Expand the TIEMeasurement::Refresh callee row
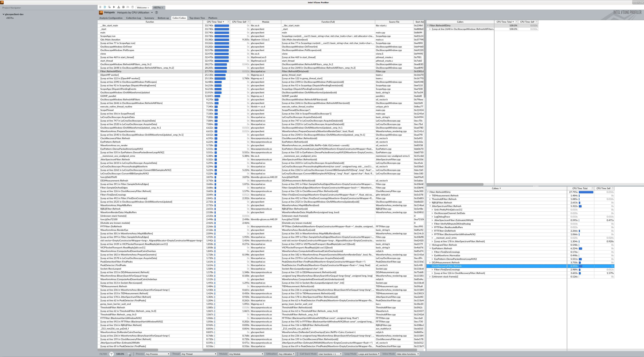Screen dimensions: 644x357 click(430, 196)
